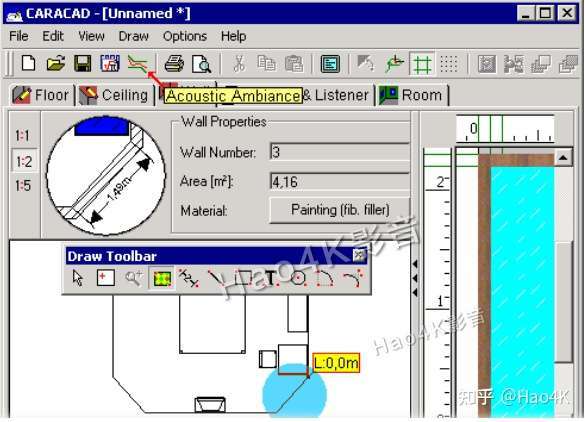Screen dimensions: 585x422
Task: Select the arc tool in Draw Toolbar
Action: click(x=325, y=278)
